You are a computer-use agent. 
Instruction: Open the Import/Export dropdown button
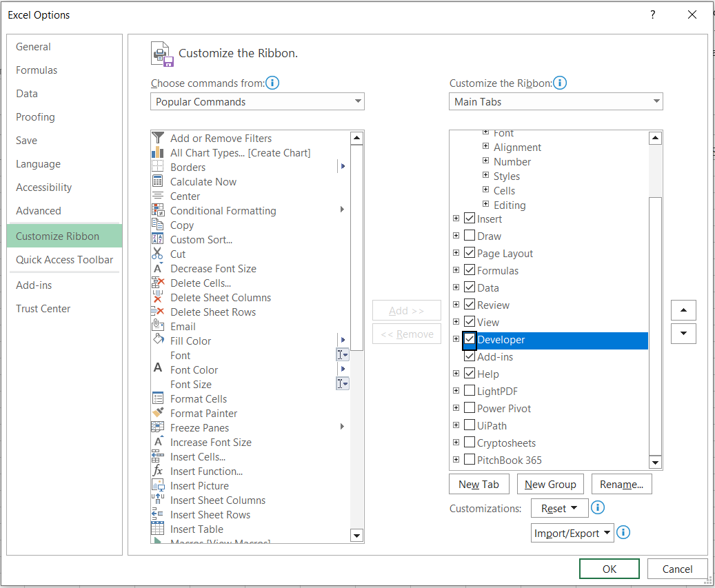point(572,533)
